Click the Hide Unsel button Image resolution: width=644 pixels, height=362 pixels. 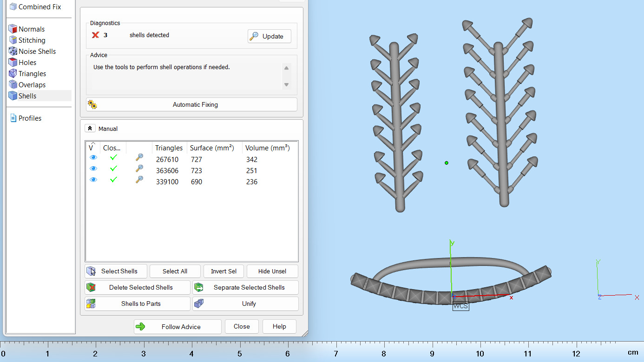pos(272,271)
